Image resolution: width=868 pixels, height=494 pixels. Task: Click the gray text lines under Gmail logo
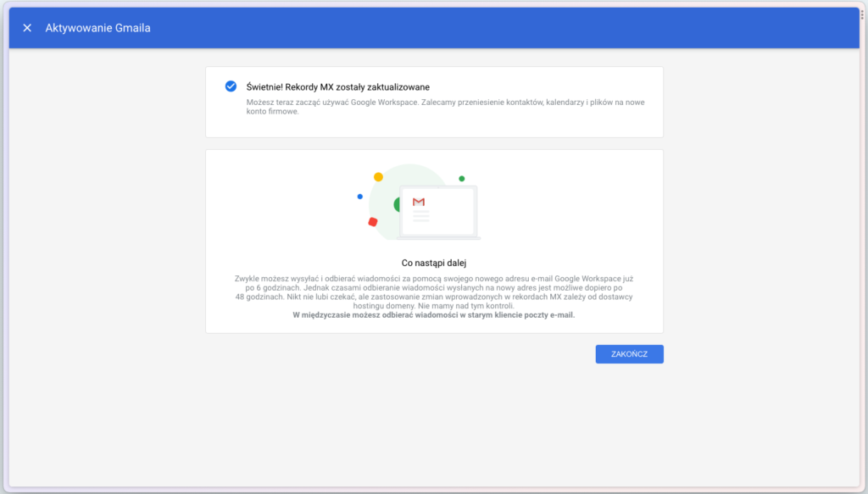pyautogui.click(x=420, y=216)
